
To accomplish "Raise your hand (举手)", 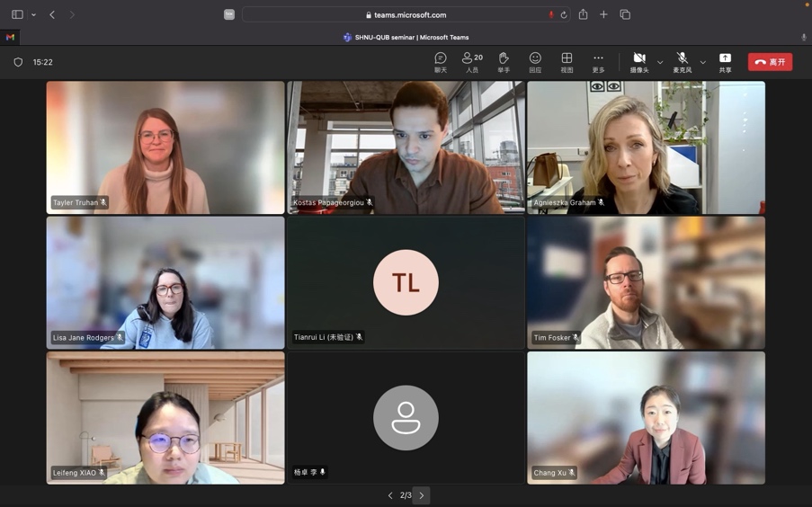I will (504, 62).
